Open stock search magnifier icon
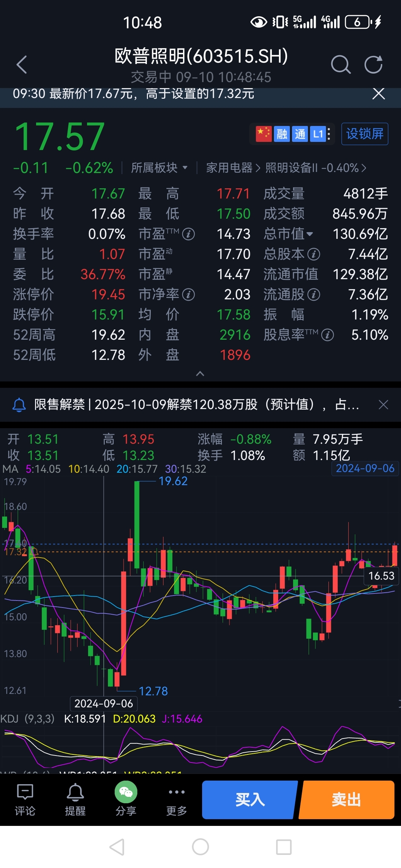Viewport: 401px width, 868px height. pyautogui.click(x=340, y=64)
